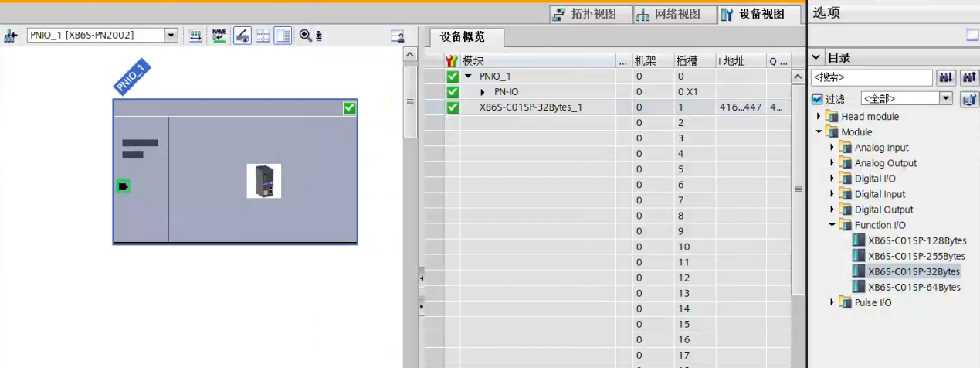The image size is (980, 368).
Task: Click the catalog profile icon beside filter dropdown
Action: point(968,99)
